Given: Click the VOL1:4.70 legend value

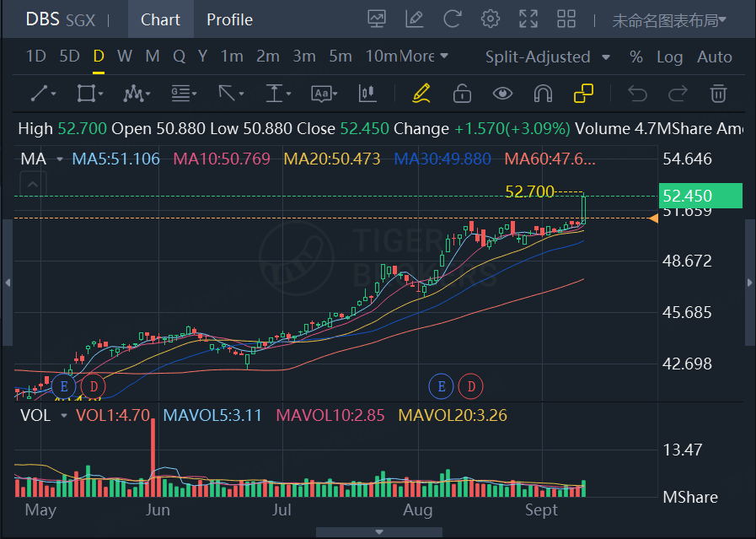Looking at the screenshot, I should [x=113, y=415].
